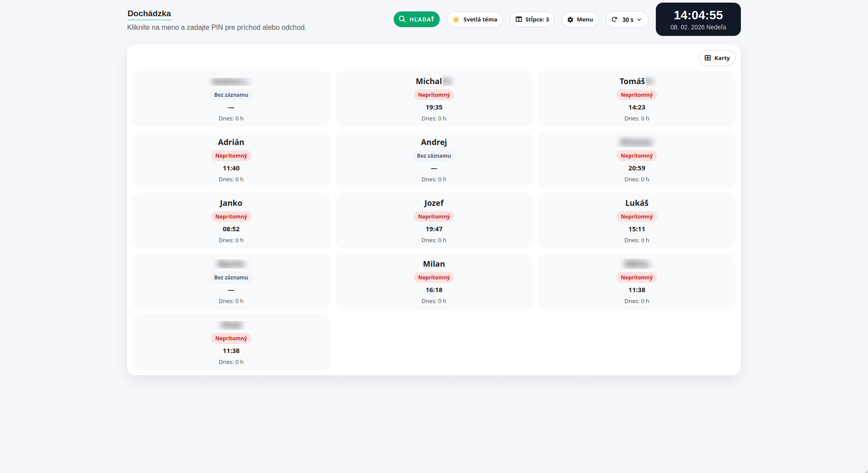Click the columns icon beside Stĺpce: 3
This screenshot has width=868, height=473.
point(519,19)
